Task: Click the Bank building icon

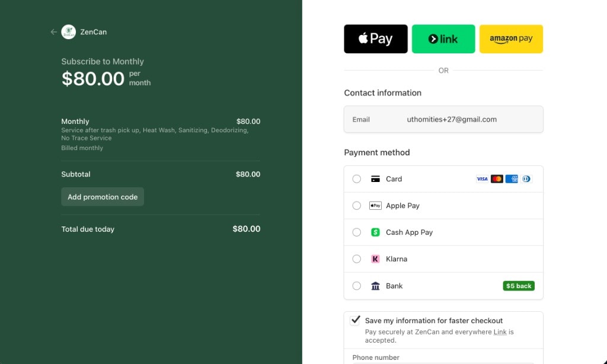Action: [375, 286]
